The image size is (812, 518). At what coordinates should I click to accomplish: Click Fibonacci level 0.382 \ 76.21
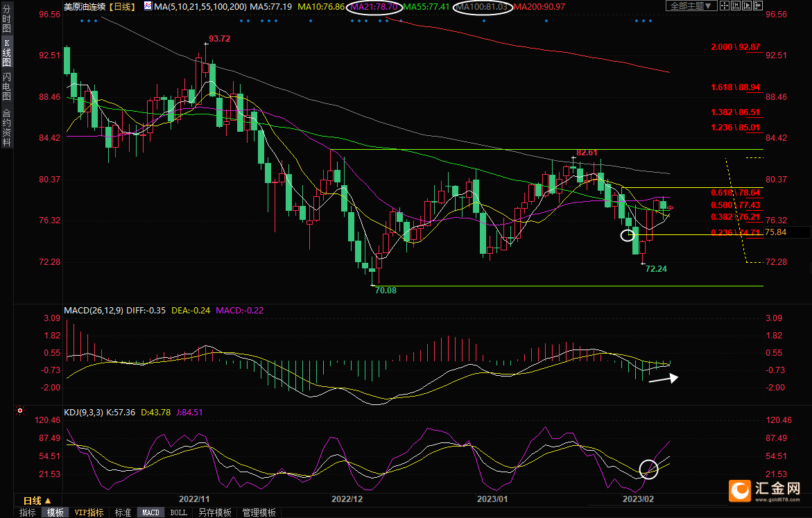pyautogui.click(x=735, y=217)
